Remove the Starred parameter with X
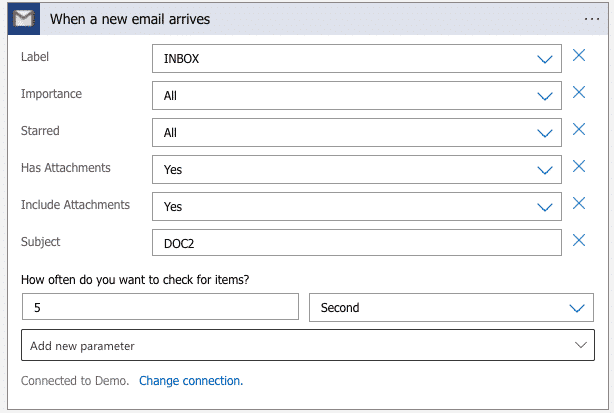 point(578,130)
